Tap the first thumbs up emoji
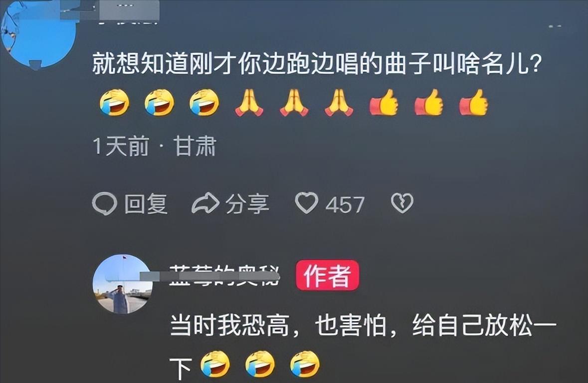Image resolution: width=588 pixels, height=383 pixels. click(384, 102)
